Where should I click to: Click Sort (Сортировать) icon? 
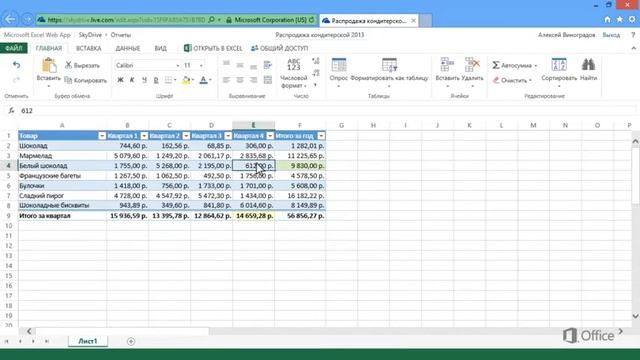click(x=559, y=65)
